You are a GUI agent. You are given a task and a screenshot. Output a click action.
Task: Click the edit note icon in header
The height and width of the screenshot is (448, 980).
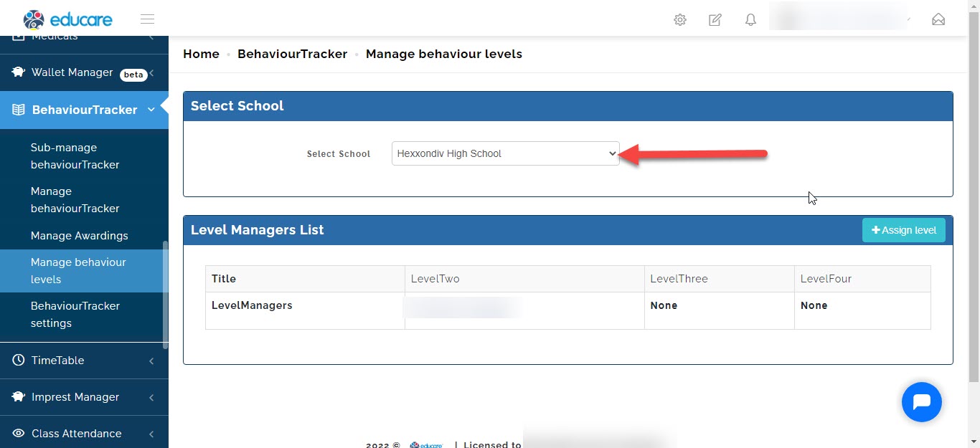point(715,20)
